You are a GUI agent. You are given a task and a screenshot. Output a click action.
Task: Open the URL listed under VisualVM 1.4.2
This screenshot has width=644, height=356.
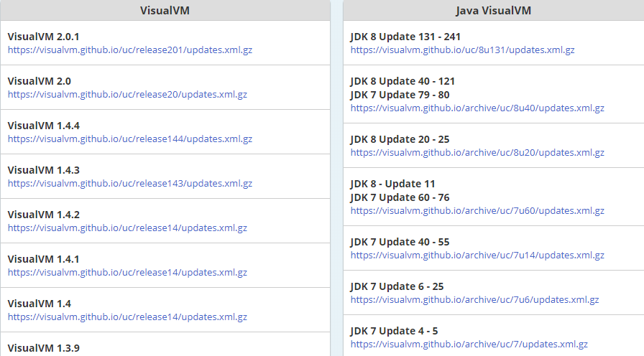point(127,228)
